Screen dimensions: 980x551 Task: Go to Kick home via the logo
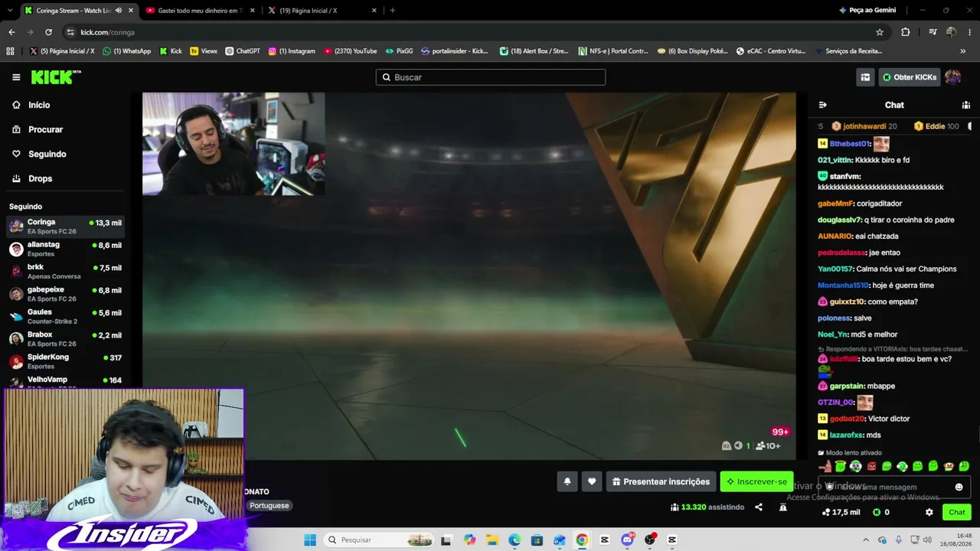[x=56, y=77]
